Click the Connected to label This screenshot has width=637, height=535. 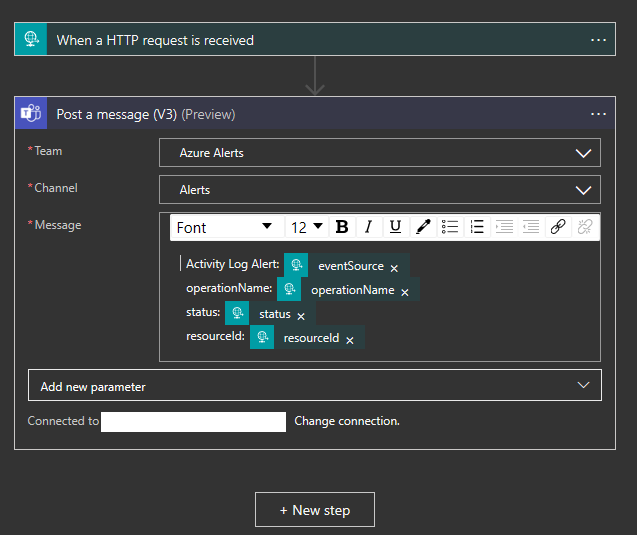coord(63,421)
